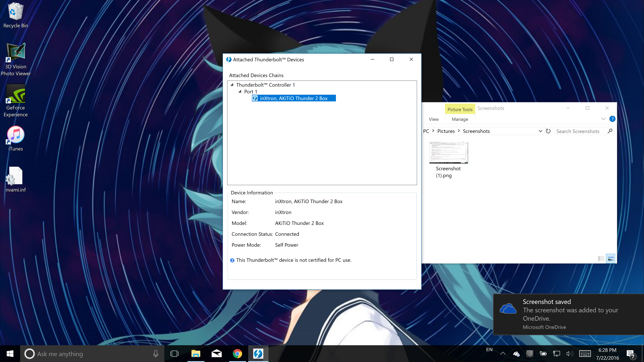Viewport: 644px width, 362px height.
Task: Open the Mail app from taskbar
Action: pos(217,354)
